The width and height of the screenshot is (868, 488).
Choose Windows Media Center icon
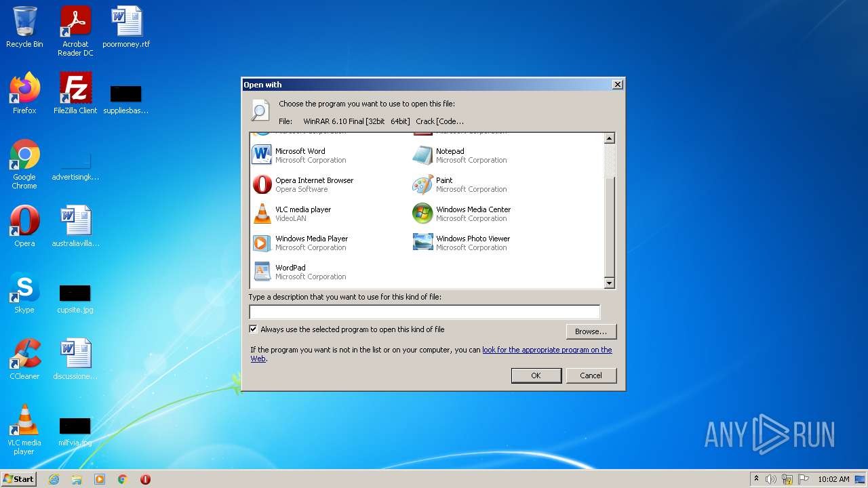[x=422, y=213]
